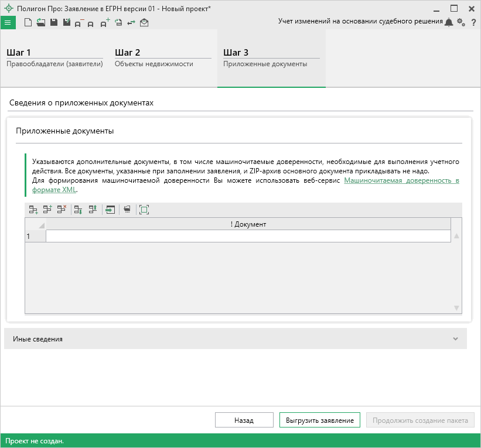Viewport: 481px width, 448px height.
Task: Click the envelope icon in top toolbar
Action: tap(144, 22)
